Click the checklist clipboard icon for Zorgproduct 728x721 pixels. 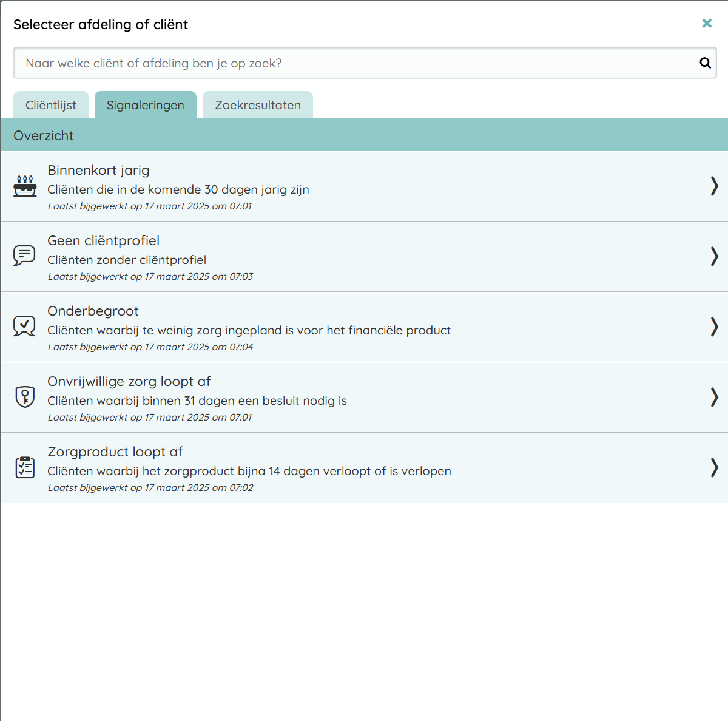(25, 467)
